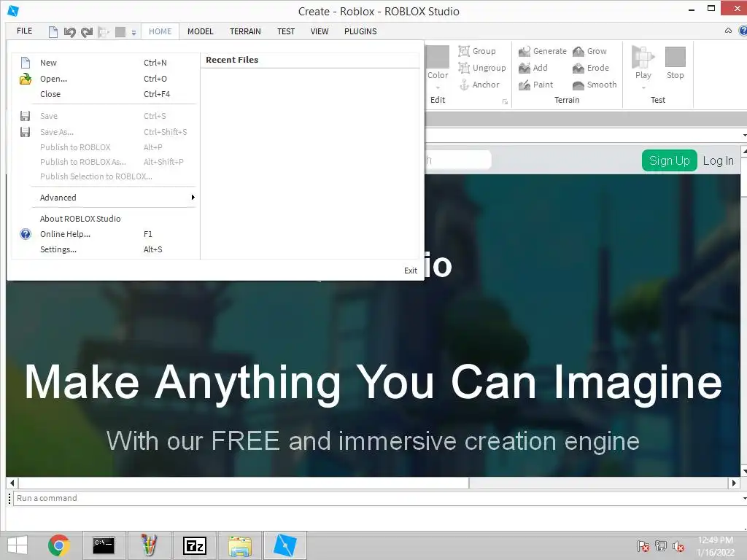Collapse the ribbon with the caret icon
747x560 pixels.
click(x=729, y=31)
